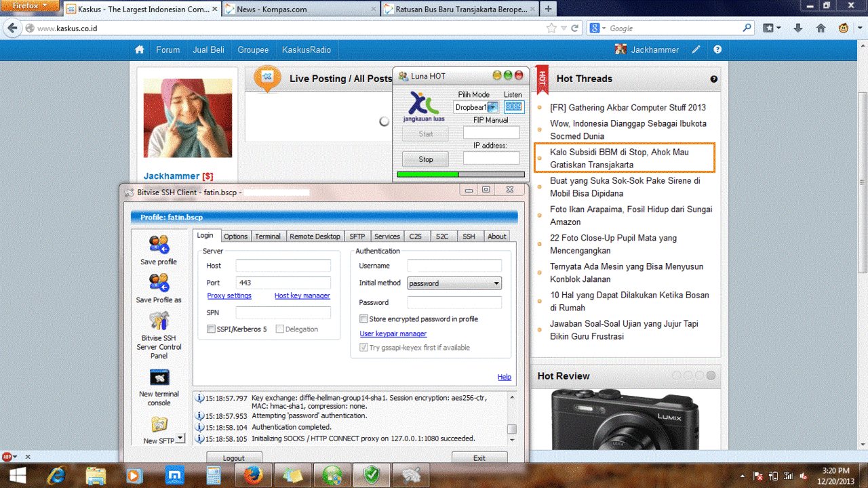Click the Username input field

[x=454, y=266]
